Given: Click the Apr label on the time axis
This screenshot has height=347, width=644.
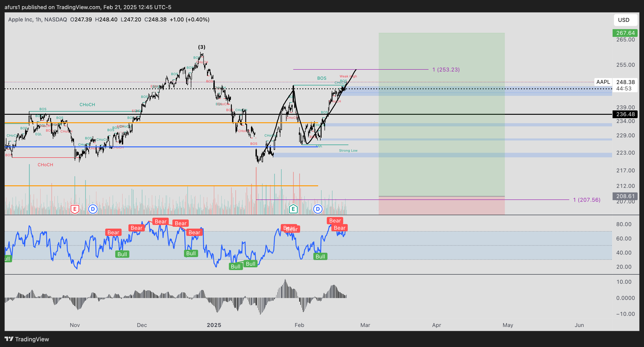Looking at the screenshot, I should point(437,325).
